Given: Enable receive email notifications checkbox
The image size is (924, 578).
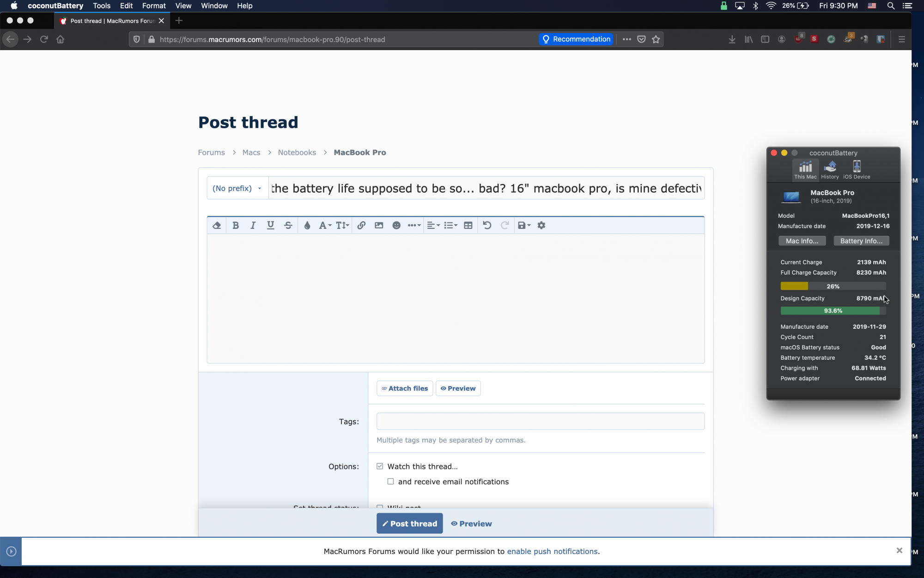Looking at the screenshot, I should coord(391,481).
